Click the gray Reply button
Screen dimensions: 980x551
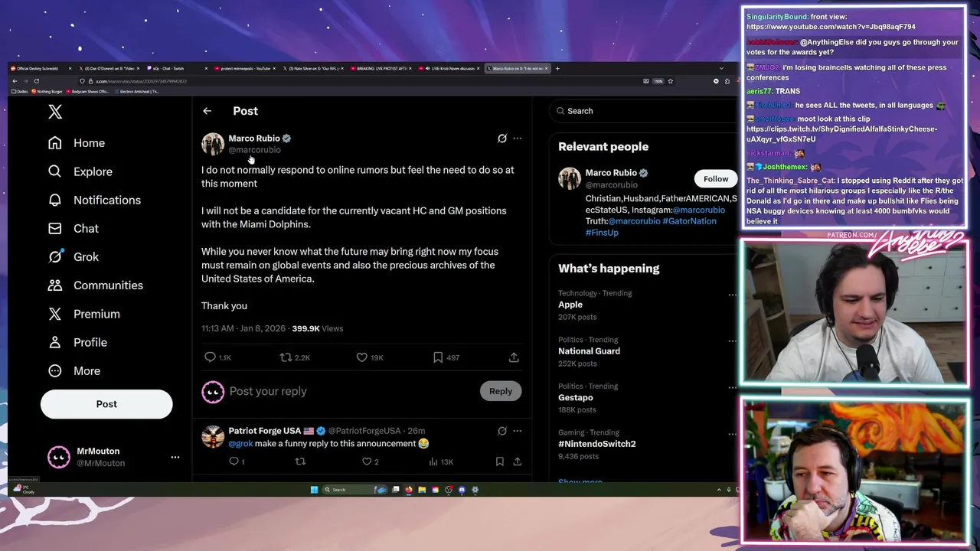[x=501, y=391]
